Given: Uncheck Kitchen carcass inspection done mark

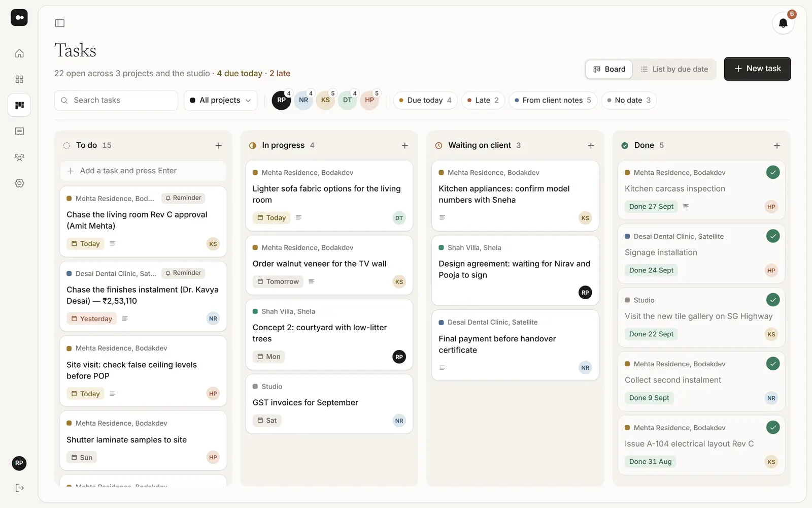Looking at the screenshot, I should (772, 172).
